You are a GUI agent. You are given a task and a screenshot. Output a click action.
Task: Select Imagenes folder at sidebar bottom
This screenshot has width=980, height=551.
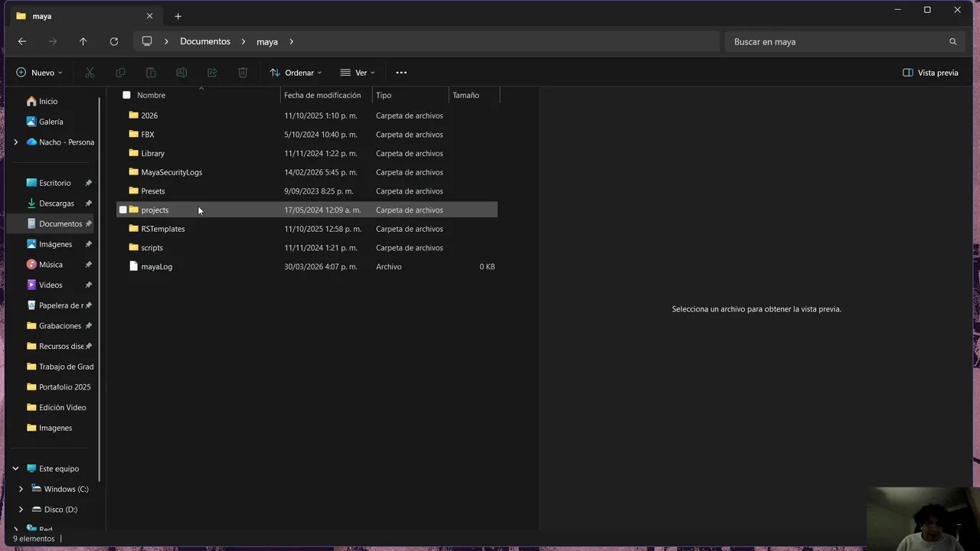point(55,428)
